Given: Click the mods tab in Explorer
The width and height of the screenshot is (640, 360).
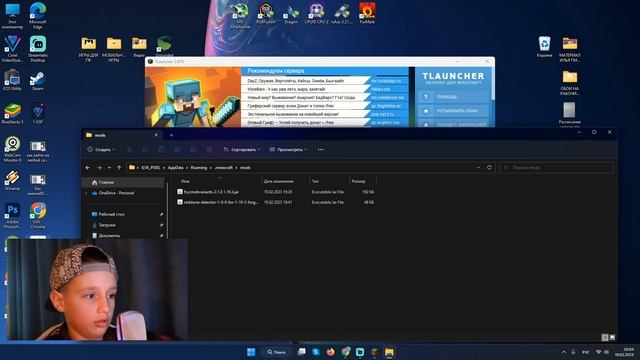Looking at the screenshot, I should pyautogui.click(x=121, y=135).
